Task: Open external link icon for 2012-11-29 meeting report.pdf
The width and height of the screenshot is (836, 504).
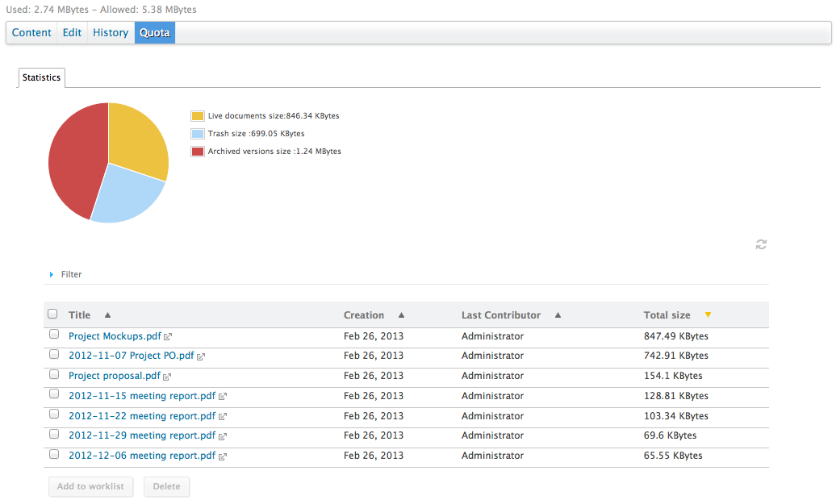Action: pos(223,436)
